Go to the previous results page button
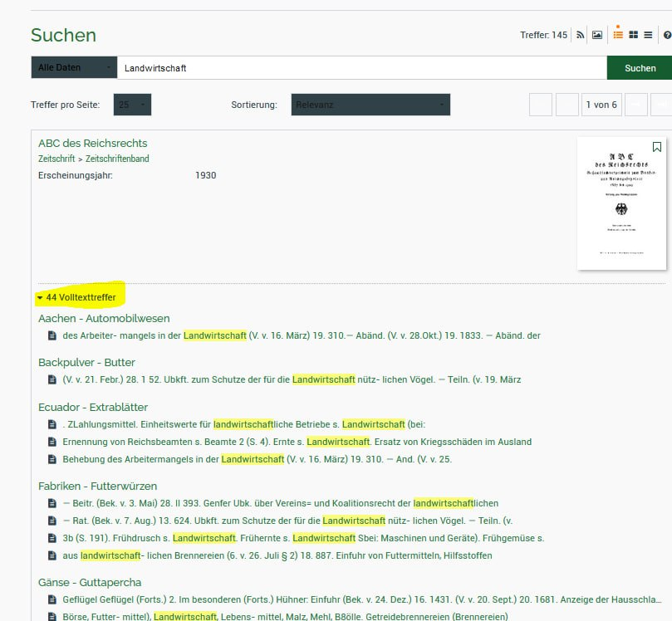The height and width of the screenshot is (621, 672). tap(567, 105)
